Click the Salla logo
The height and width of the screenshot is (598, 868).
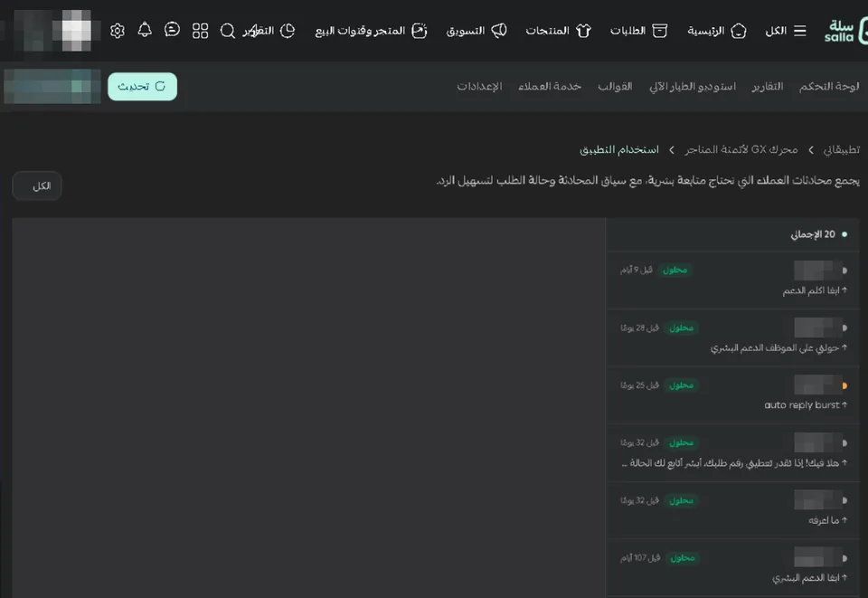(844, 31)
